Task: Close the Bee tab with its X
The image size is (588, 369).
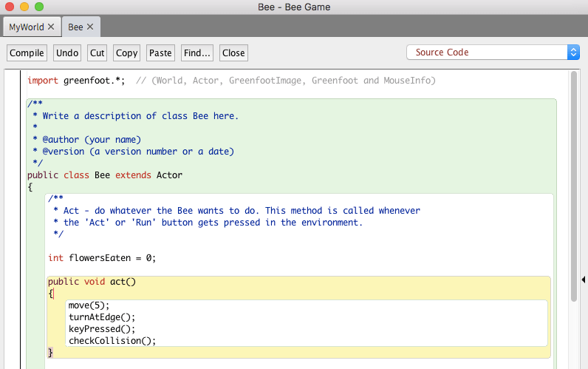Action: pos(90,27)
